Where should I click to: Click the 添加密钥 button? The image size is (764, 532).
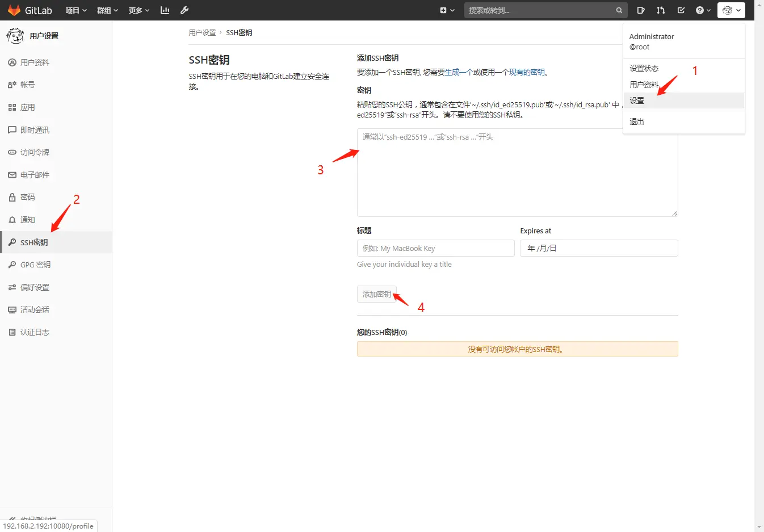(x=376, y=294)
